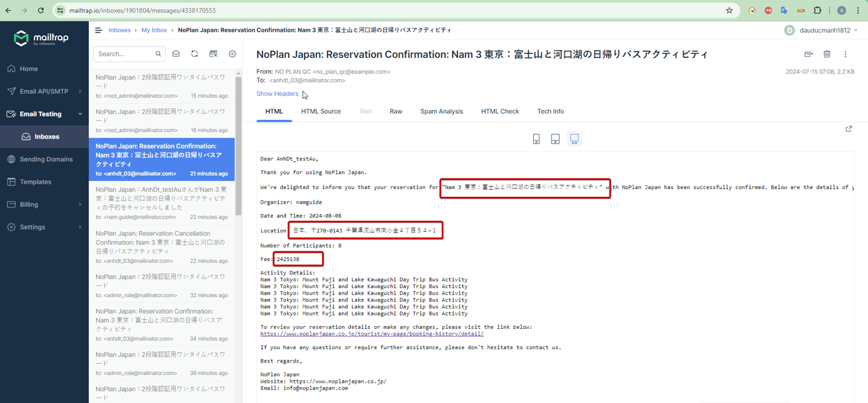The image size is (868, 403).
Task: Click the Mailtrap logo
Action: pos(41,39)
